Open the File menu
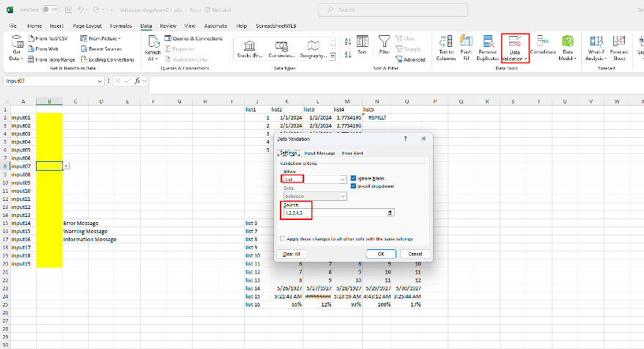Screen dimensions: 644x349 click(12, 26)
